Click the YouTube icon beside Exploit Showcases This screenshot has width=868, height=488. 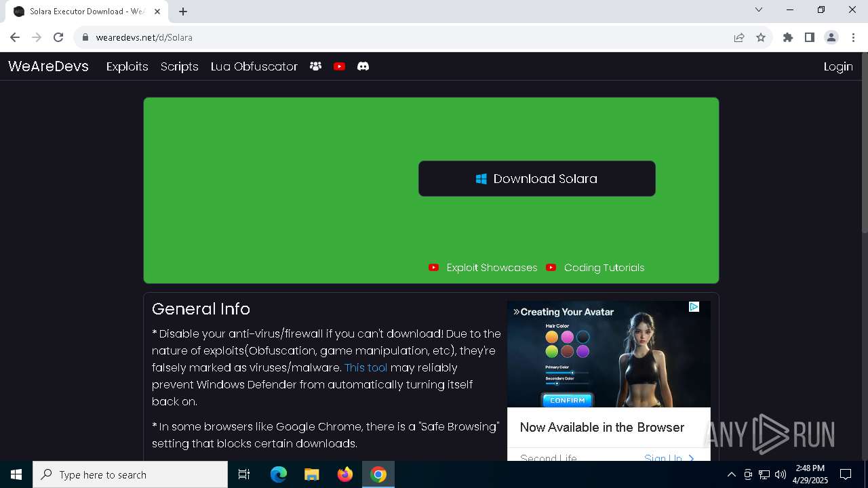(x=434, y=268)
